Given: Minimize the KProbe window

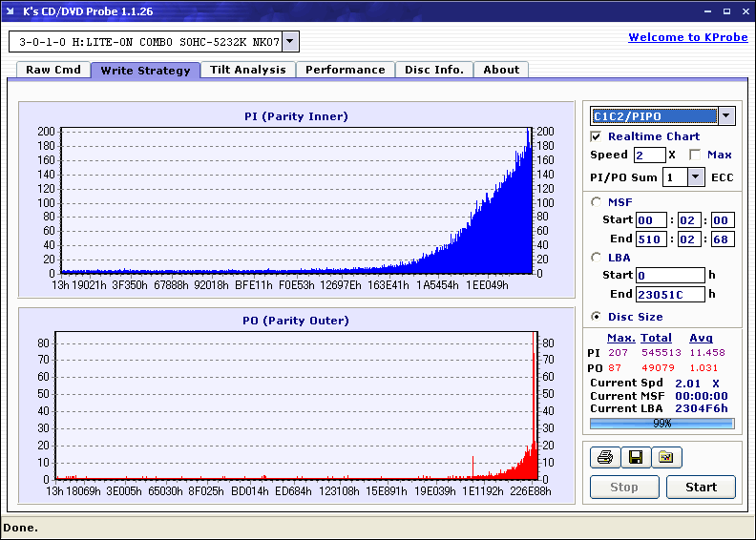Looking at the screenshot, I should click(707, 11).
